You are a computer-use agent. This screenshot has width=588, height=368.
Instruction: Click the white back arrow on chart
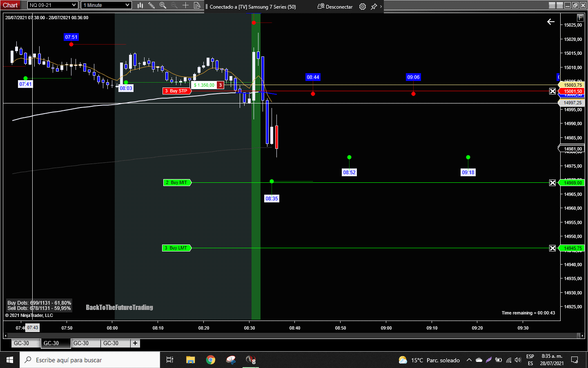point(551,22)
